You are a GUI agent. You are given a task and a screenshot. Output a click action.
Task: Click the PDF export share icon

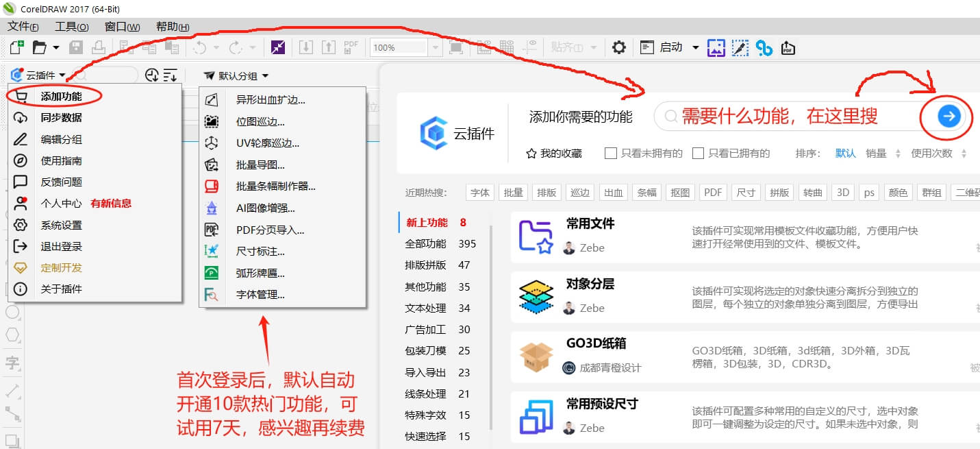click(788, 47)
